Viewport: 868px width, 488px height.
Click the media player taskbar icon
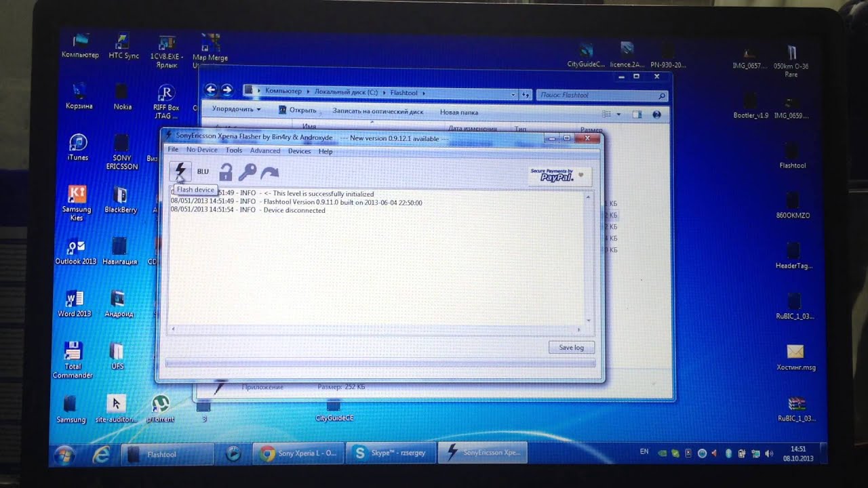233,453
